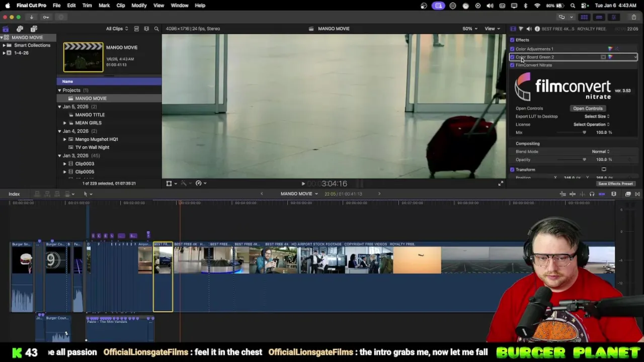Viewport: 644px width, 362px height.
Task: Open the timeline Index button
Action: pyautogui.click(x=14, y=194)
